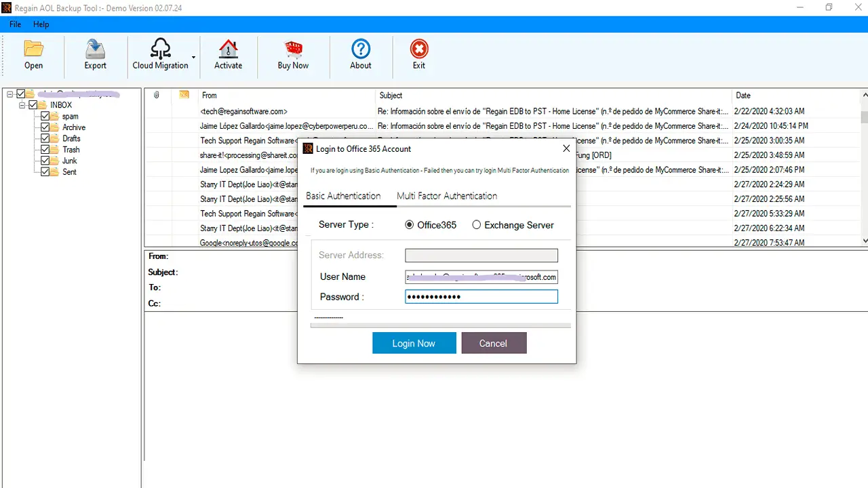868x488 pixels.
Task: Toggle the Trash folder checkbox
Action: (45, 150)
